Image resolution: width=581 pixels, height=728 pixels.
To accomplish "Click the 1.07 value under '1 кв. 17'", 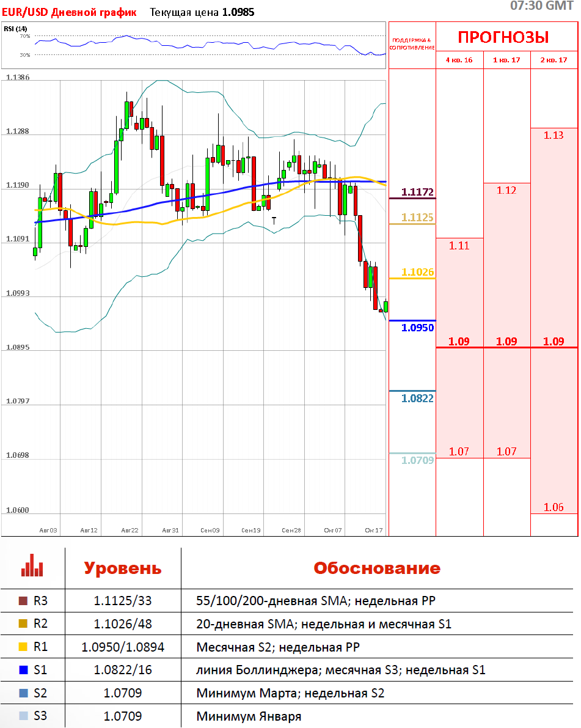I will pyautogui.click(x=506, y=451).
